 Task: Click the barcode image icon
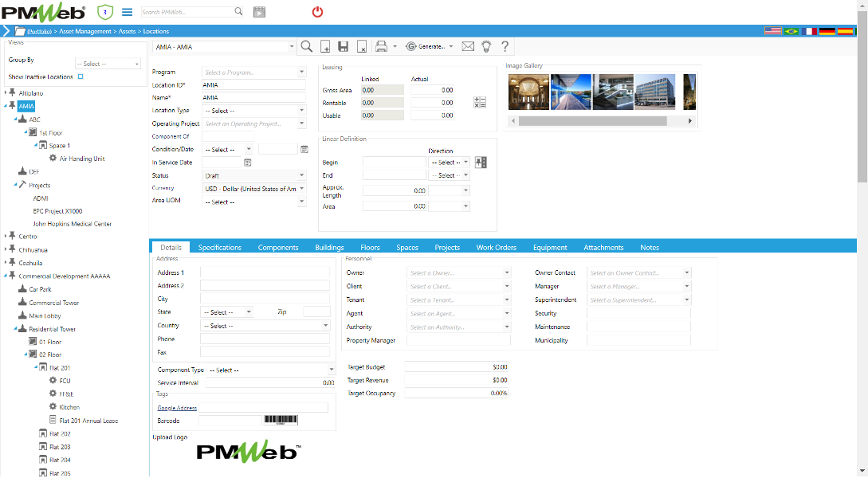click(281, 420)
